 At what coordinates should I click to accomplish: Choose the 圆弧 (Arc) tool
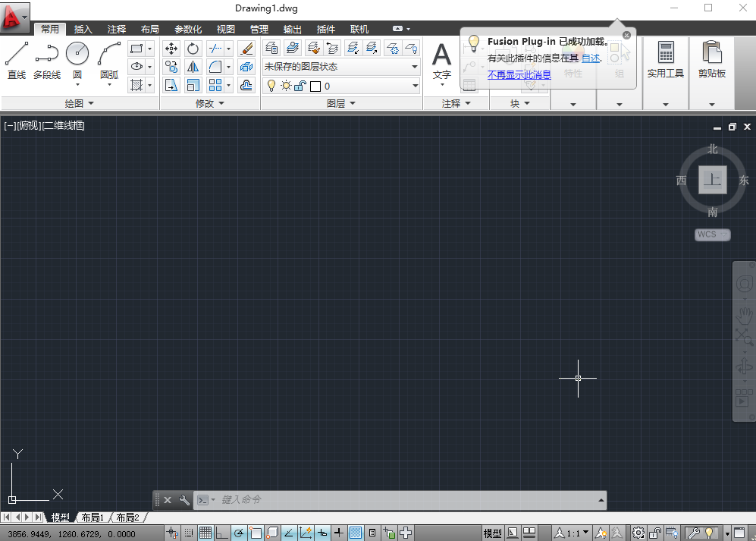coord(108,53)
